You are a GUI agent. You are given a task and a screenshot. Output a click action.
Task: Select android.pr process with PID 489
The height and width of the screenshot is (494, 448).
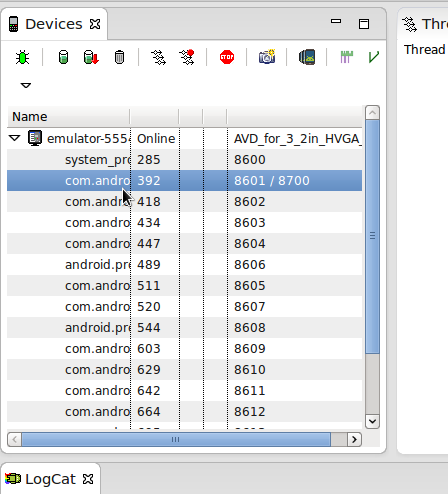coord(184,265)
